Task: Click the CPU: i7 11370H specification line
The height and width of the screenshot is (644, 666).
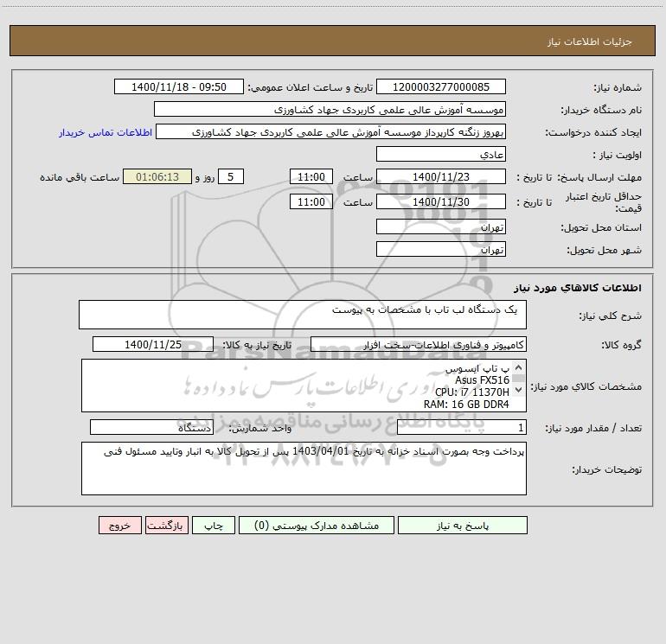Action: coord(472,392)
